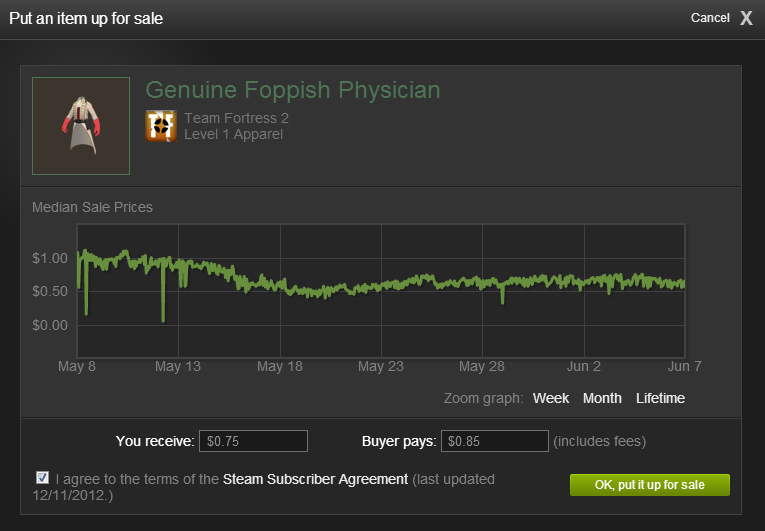Open the Steam Subscriber Agreement link

pyautogui.click(x=315, y=479)
